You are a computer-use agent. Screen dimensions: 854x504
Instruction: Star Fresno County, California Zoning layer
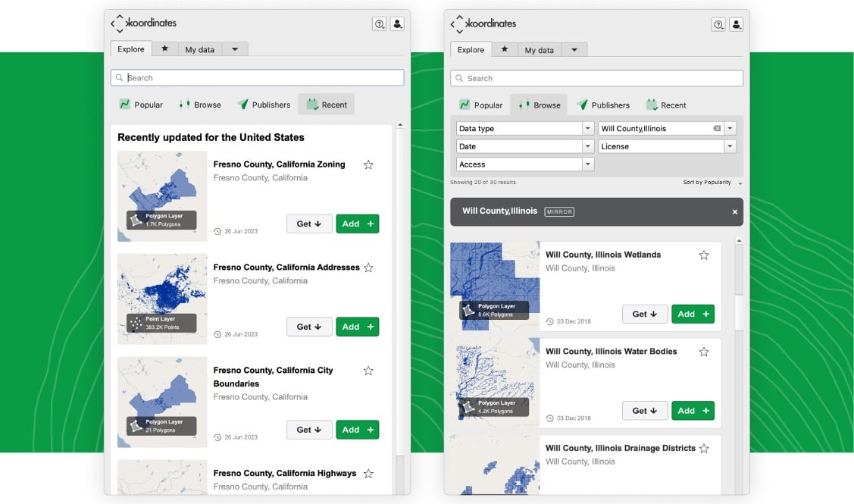[x=368, y=164]
